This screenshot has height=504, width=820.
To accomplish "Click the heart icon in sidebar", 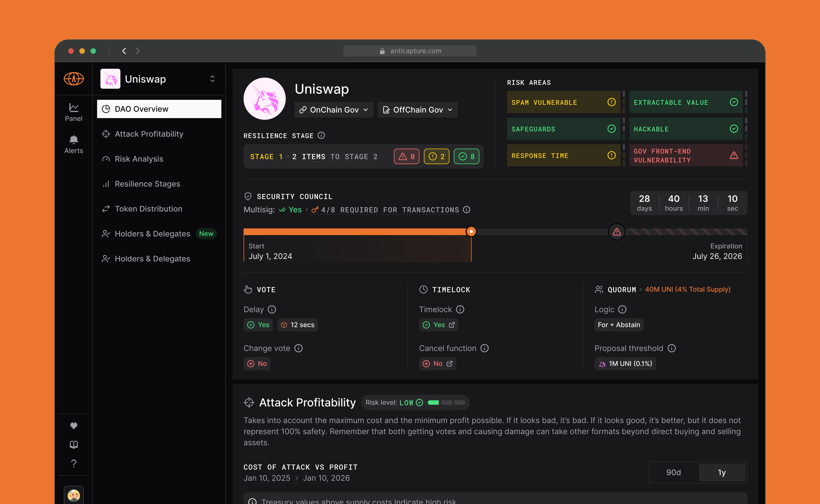I will point(74,425).
